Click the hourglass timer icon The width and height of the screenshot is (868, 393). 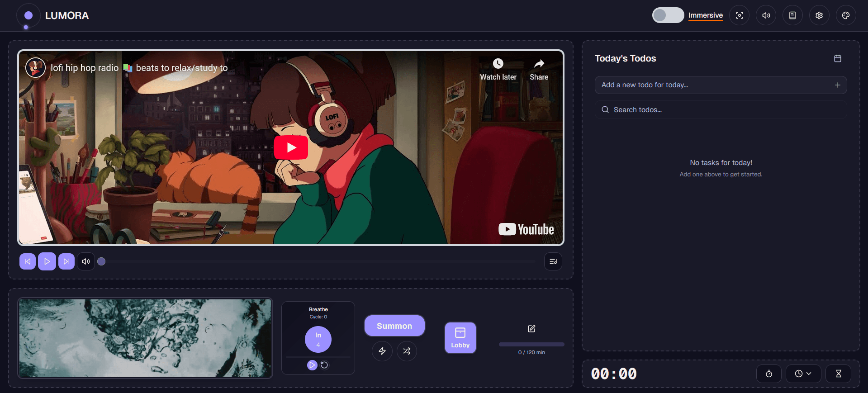pos(839,374)
